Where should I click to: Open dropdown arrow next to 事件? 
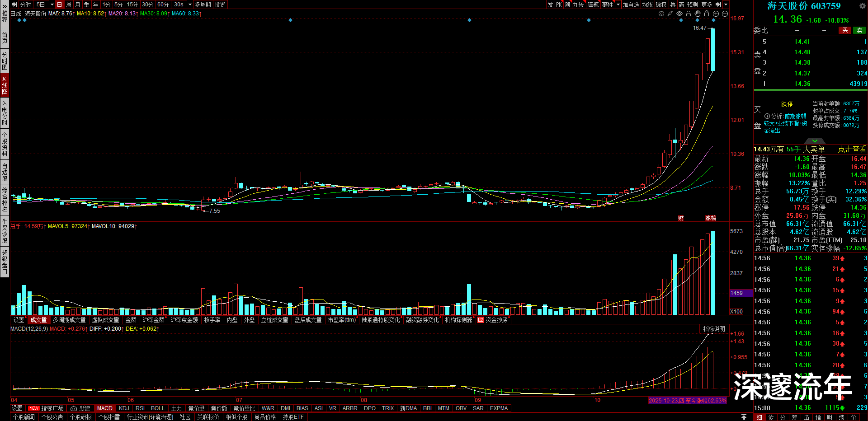[x=618, y=5]
